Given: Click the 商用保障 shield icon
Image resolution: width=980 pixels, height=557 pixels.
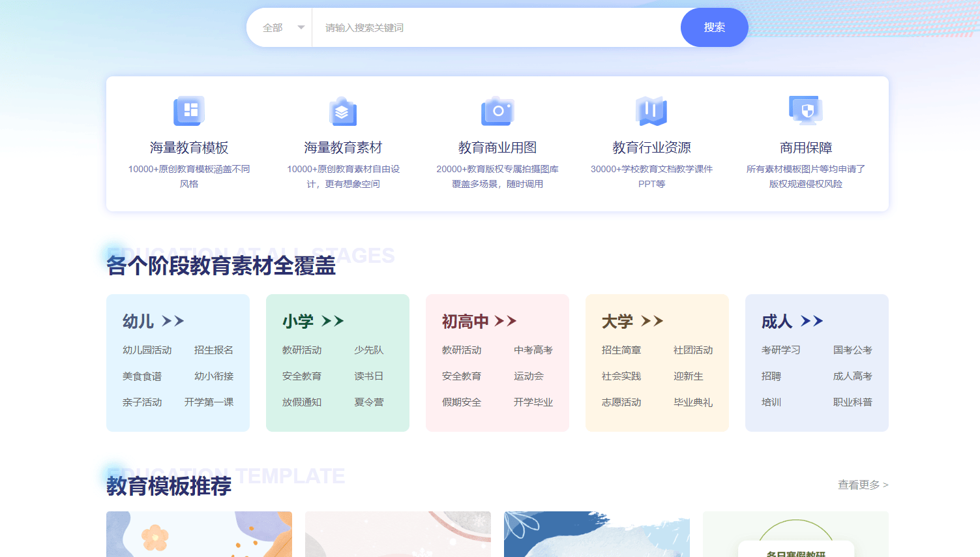Looking at the screenshot, I should pos(806,111).
